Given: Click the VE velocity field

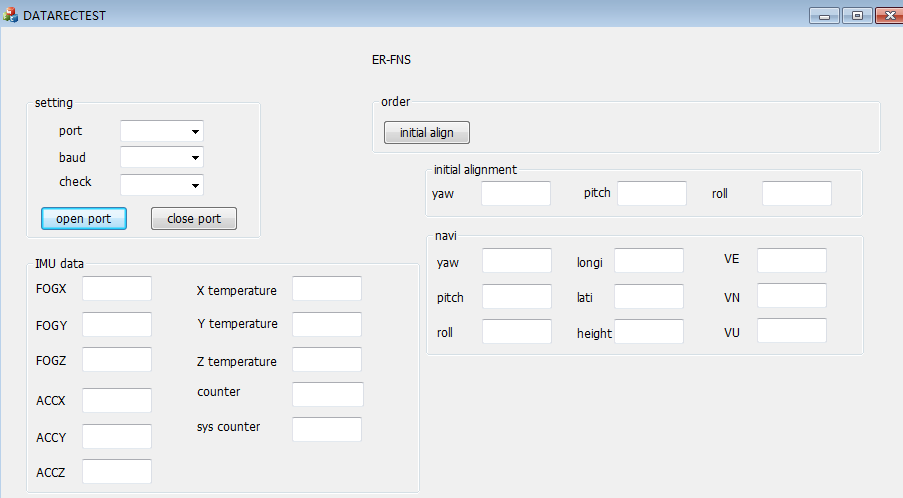Looking at the screenshot, I should [792, 261].
